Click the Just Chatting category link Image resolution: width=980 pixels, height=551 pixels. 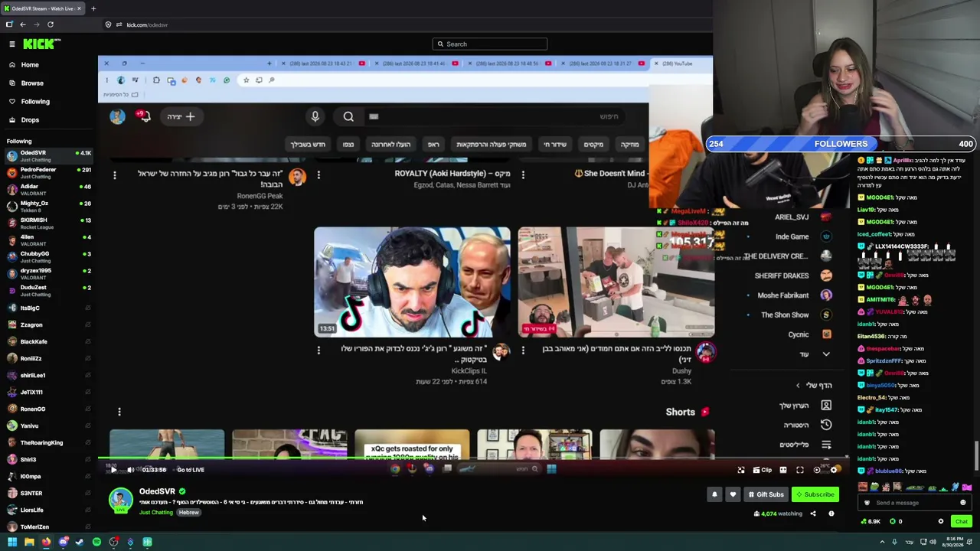[x=156, y=513]
